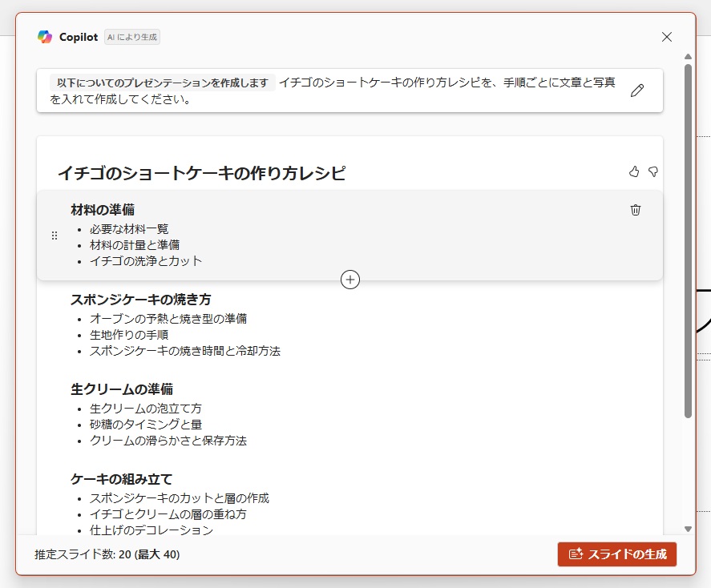Click the 材料の準備 heading text

[x=103, y=210]
